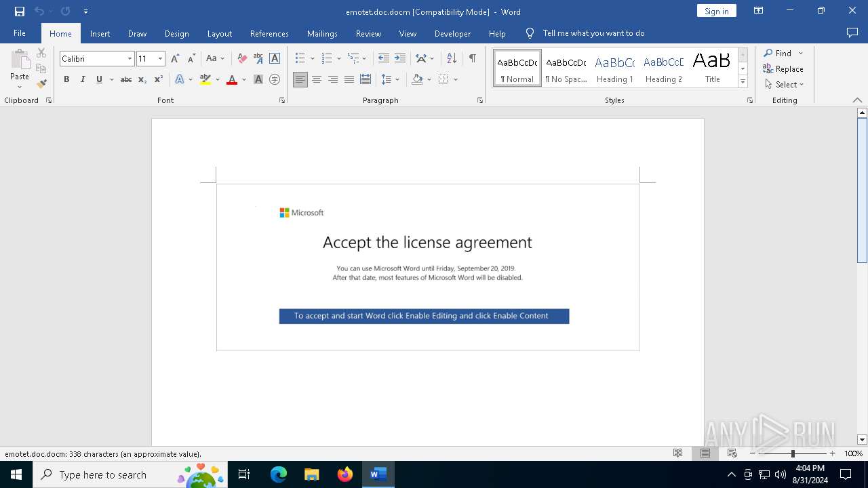Switch to the Layout tab

point(220,33)
